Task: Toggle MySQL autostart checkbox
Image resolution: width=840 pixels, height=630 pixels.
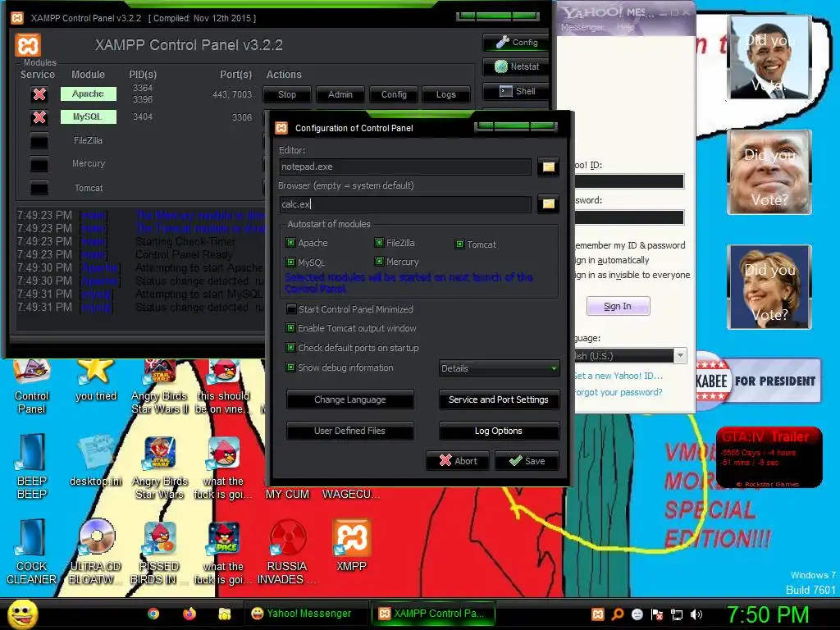Action: click(290, 262)
